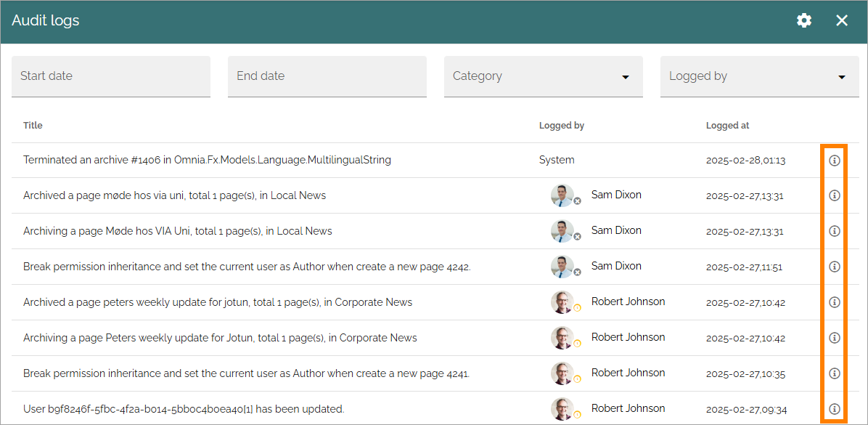
Task: Click timestamp 2025-02-27,11:51
Action: click(x=745, y=267)
